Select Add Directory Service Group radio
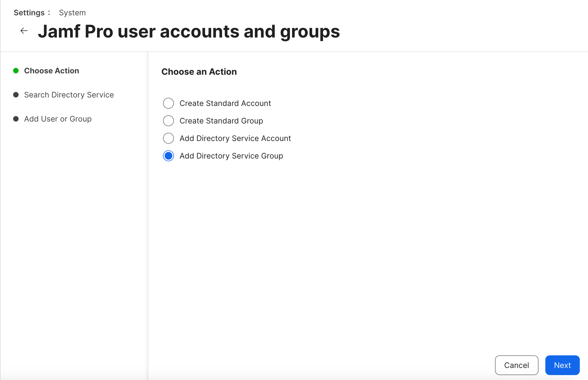Screen dimensions: 588x380 click(168, 156)
